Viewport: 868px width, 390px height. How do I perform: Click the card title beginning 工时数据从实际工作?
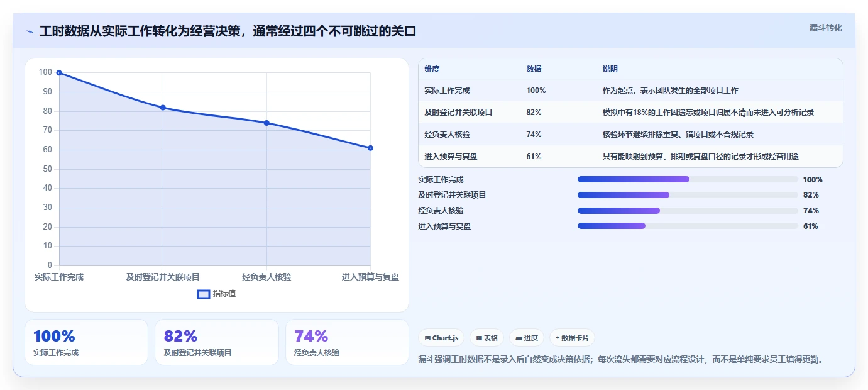tap(228, 31)
